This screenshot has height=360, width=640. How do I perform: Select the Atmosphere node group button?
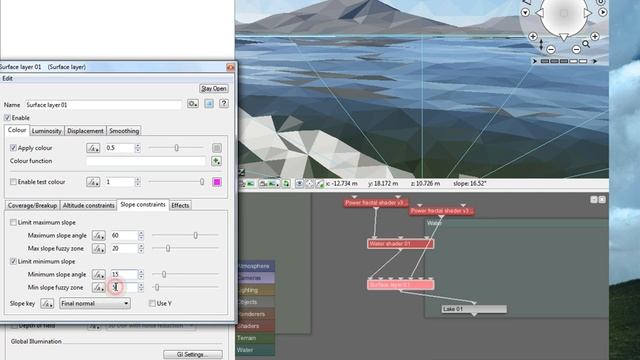tap(256, 266)
